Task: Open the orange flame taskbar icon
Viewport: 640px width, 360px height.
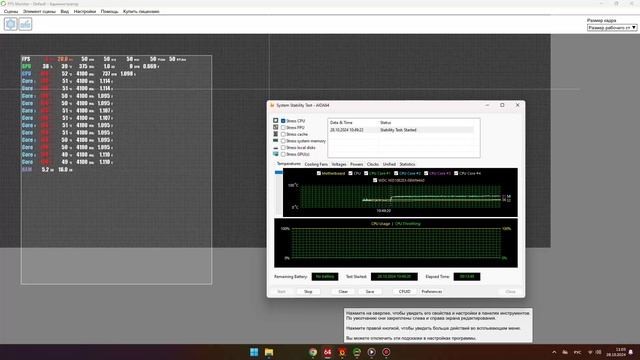Action: pyautogui.click(x=342, y=352)
